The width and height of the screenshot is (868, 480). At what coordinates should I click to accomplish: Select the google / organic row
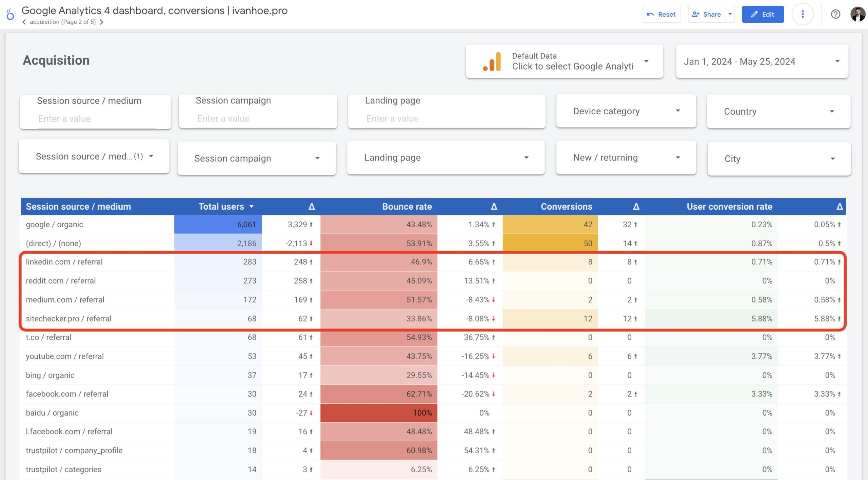[x=433, y=225]
